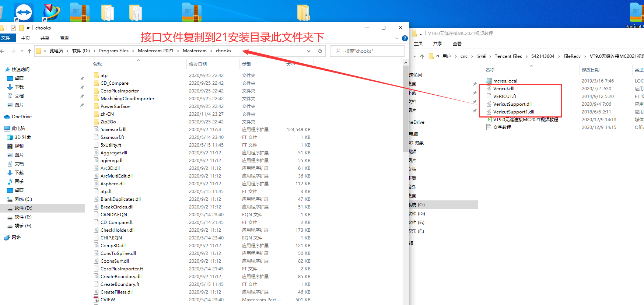Click the properties icon in chooks title bar

pyautogui.click(x=13, y=28)
